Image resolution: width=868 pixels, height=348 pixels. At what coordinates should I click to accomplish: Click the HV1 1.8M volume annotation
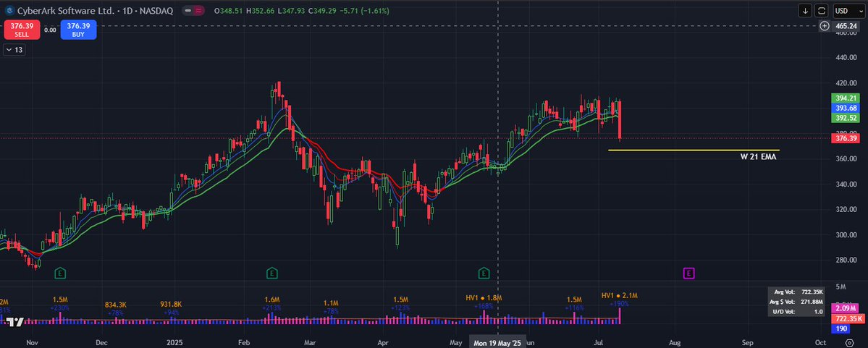[484, 297]
